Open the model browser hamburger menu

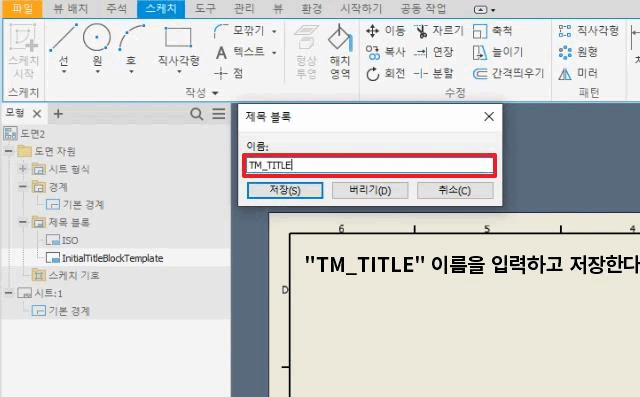(x=219, y=114)
